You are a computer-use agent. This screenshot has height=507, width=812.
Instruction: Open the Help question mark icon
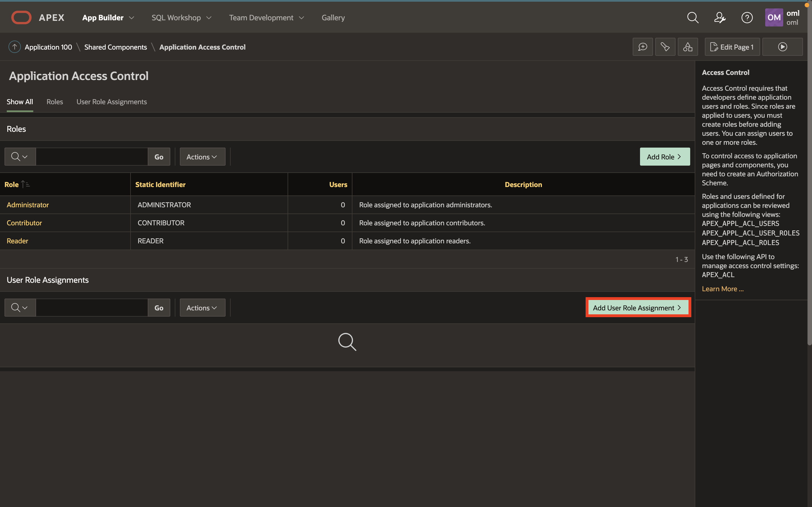pyautogui.click(x=747, y=17)
